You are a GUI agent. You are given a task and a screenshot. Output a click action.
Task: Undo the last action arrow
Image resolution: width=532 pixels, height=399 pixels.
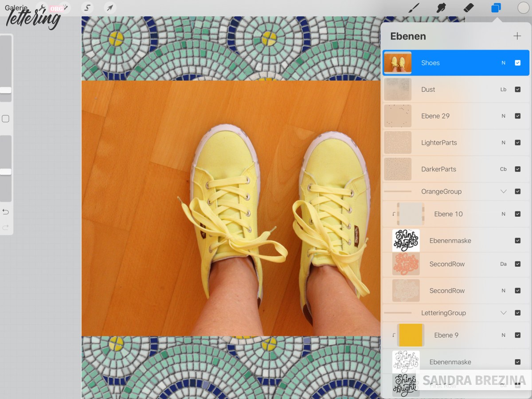pos(5,211)
